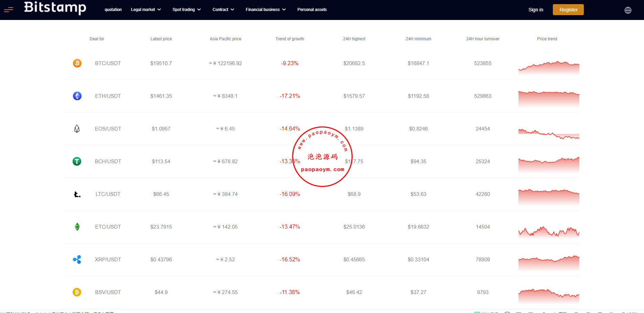Click the BCH/USDT price trend chart

tap(549, 165)
